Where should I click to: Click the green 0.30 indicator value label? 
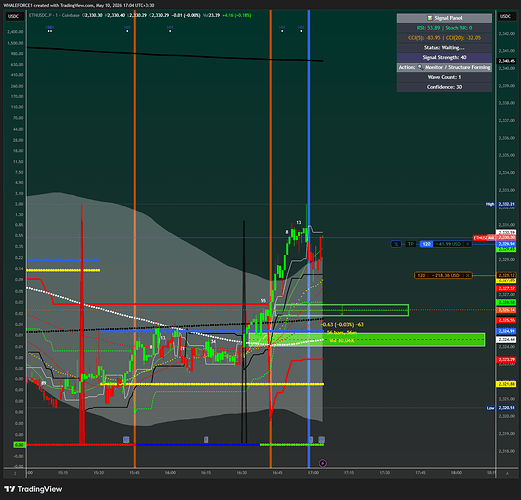[x=19, y=445]
